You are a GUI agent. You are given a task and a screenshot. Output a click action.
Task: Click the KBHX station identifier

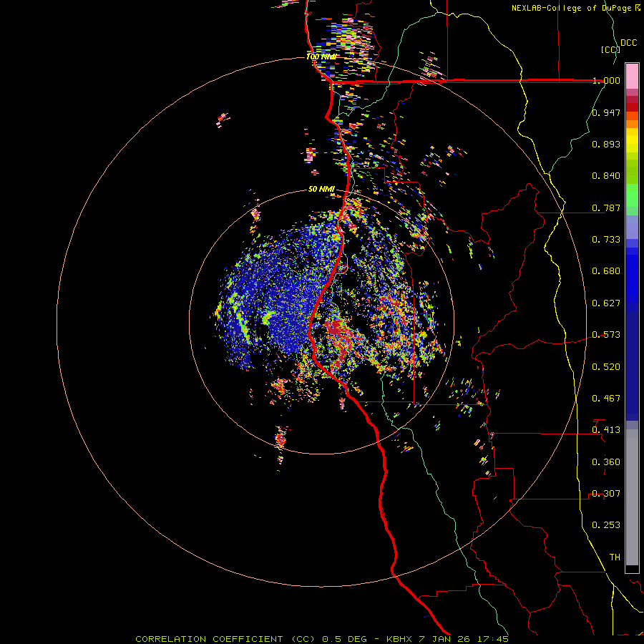pyautogui.click(x=401, y=639)
